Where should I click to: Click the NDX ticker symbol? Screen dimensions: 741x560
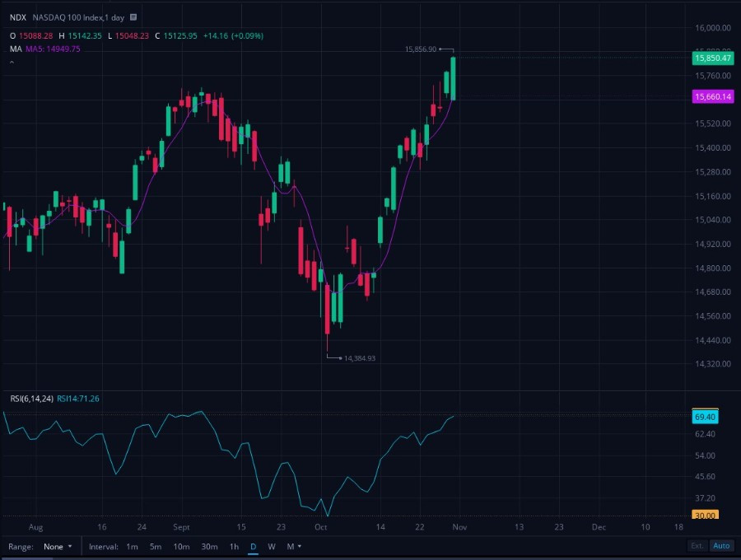pos(18,17)
